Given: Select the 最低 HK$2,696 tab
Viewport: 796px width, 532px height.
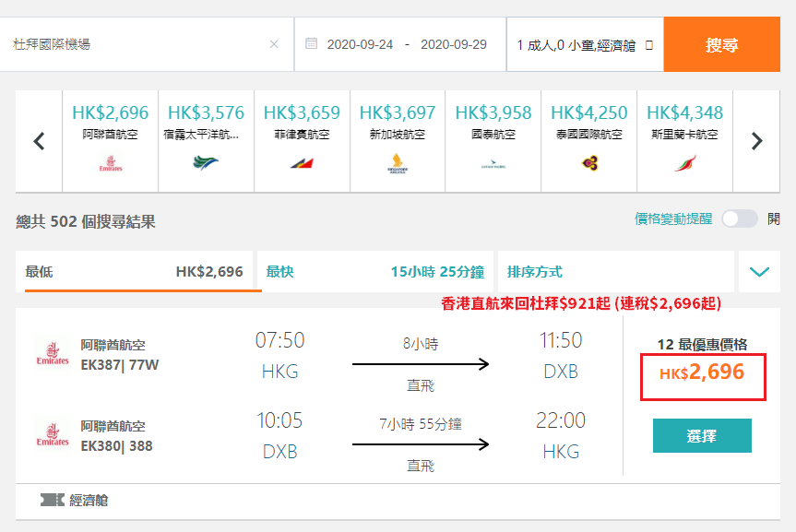Looking at the screenshot, I should tap(134, 272).
